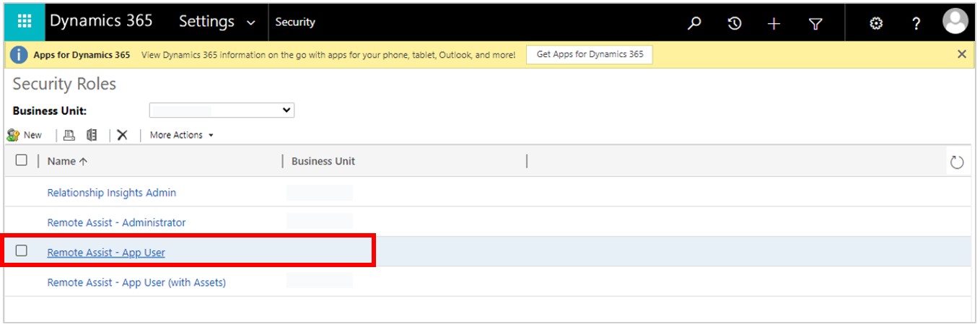
Task: Click the delete X toolbar icon
Action: 122,135
